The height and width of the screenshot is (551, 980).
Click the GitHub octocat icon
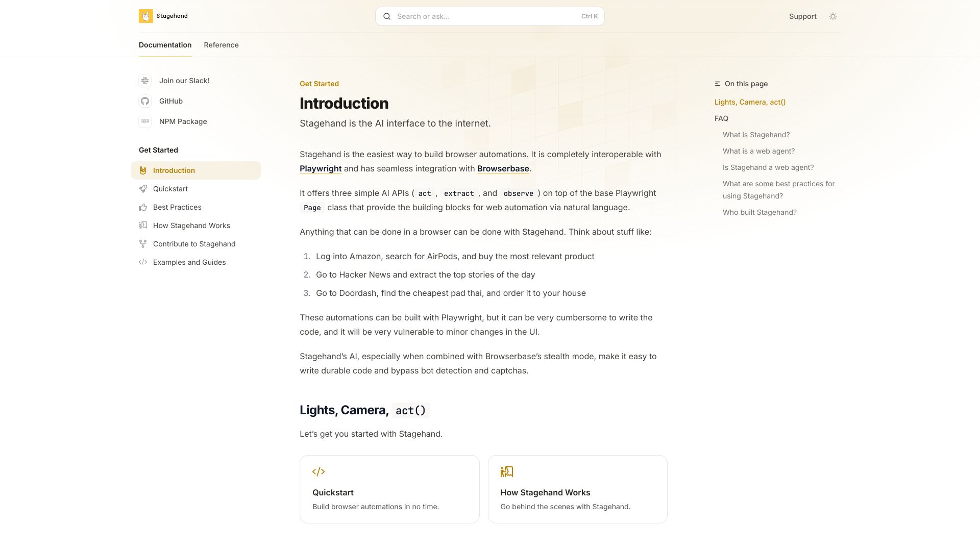click(145, 101)
